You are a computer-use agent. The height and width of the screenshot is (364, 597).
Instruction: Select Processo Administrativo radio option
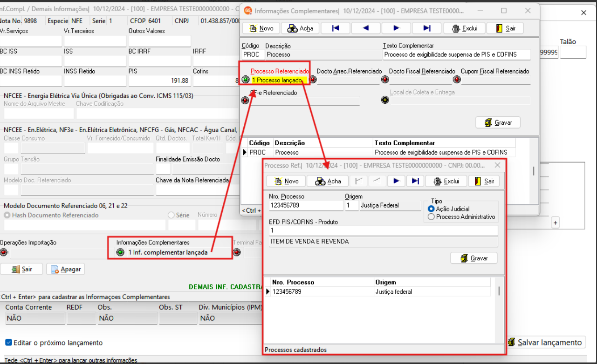[431, 217]
